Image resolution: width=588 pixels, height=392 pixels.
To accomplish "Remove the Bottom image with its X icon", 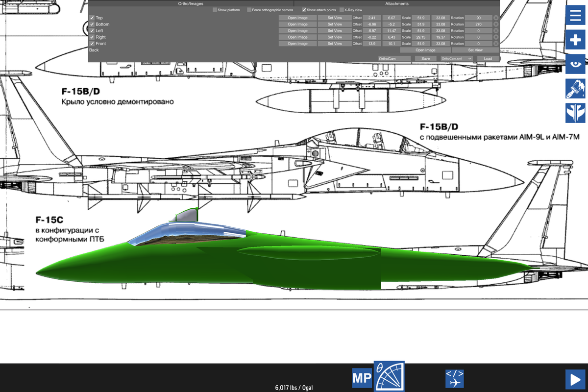I will point(496,24).
